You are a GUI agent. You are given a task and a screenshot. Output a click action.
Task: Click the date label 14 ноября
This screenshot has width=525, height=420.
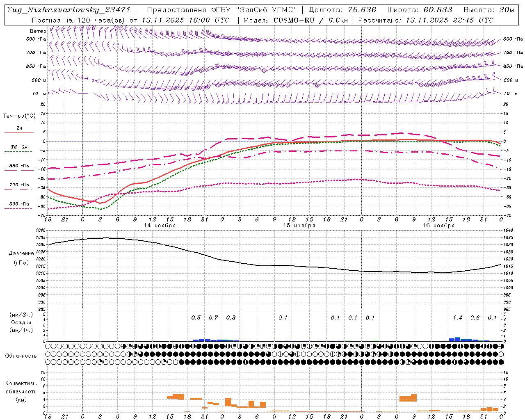tap(160, 226)
